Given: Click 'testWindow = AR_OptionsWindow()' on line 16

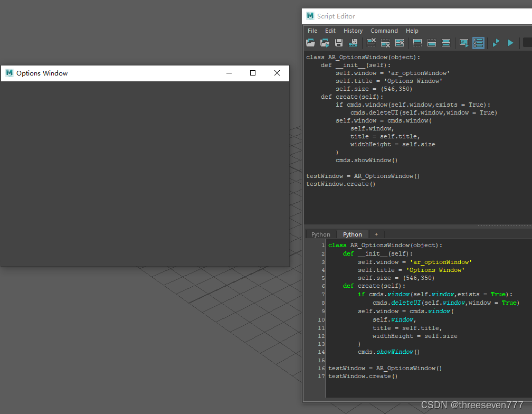Looking at the screenshot, I should (385, 368).
